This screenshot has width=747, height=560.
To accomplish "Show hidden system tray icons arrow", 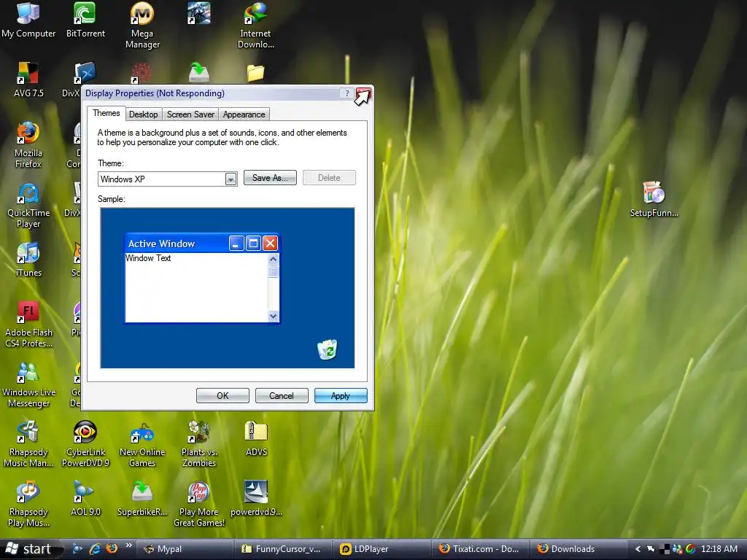I will tap(638, 549).
